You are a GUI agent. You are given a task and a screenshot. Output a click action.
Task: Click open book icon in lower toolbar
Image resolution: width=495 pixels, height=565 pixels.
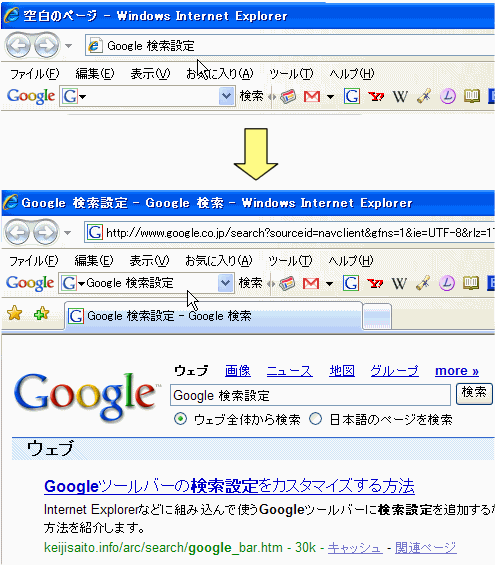click(x=471, y=283)
